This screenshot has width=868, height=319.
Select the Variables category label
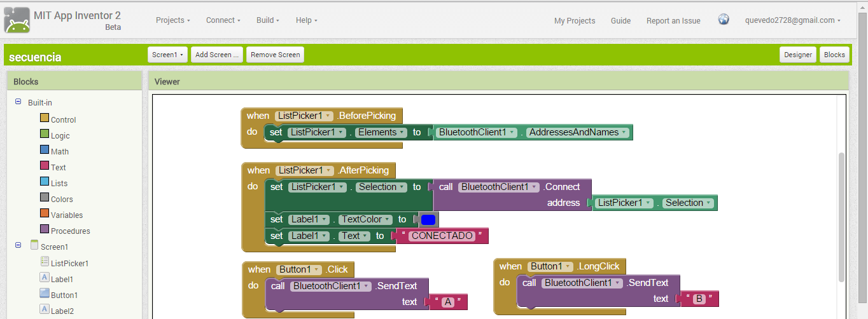pyautogui.click(x=67, y=215)
